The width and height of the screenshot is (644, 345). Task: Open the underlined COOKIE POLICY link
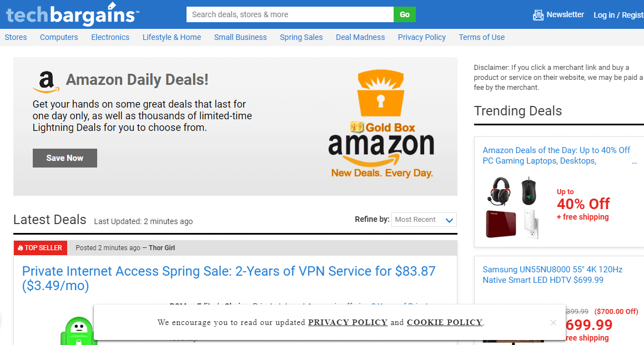[445, 322]
